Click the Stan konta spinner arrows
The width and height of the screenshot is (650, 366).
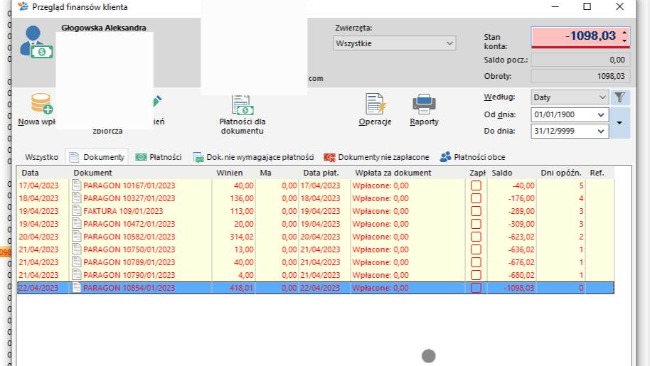point(624,36)
